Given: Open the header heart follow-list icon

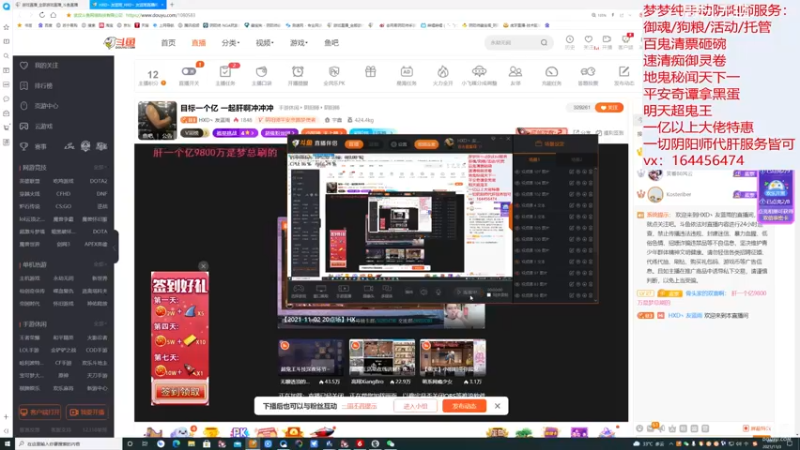Looking at the screenshot, I should click(588, 40).
